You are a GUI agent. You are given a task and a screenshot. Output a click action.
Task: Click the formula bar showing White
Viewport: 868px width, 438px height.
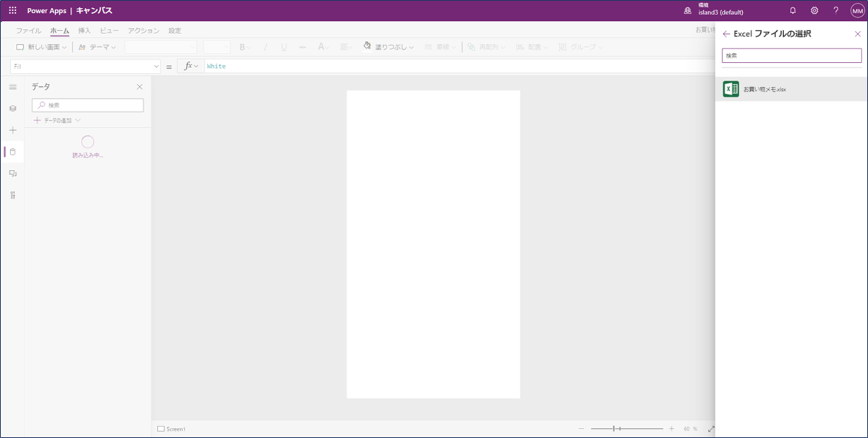[x=459, y=66]
